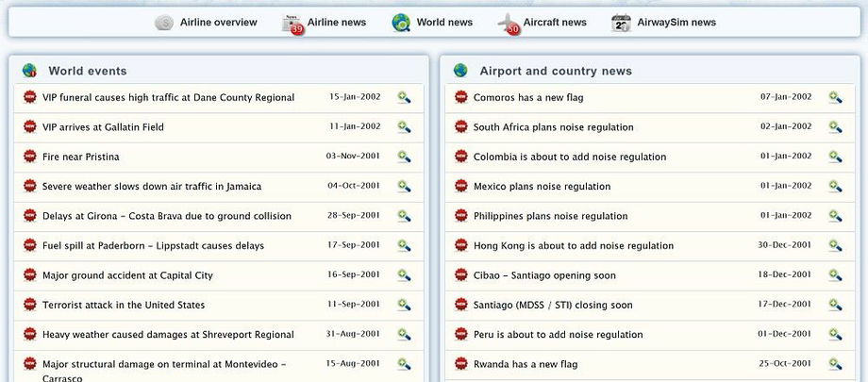Open magnifier for Colombia noise regulation news
This screenshot has height=382, width=868.
(835, 157)
